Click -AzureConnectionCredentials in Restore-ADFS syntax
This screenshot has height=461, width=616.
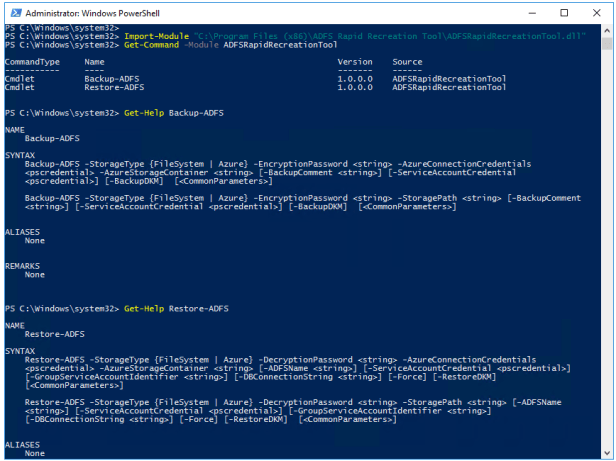coord(469,360)
